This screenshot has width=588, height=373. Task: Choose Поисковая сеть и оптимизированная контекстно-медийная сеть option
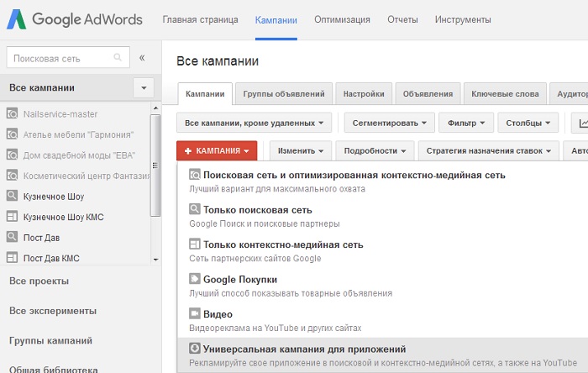tap(382, 181)
